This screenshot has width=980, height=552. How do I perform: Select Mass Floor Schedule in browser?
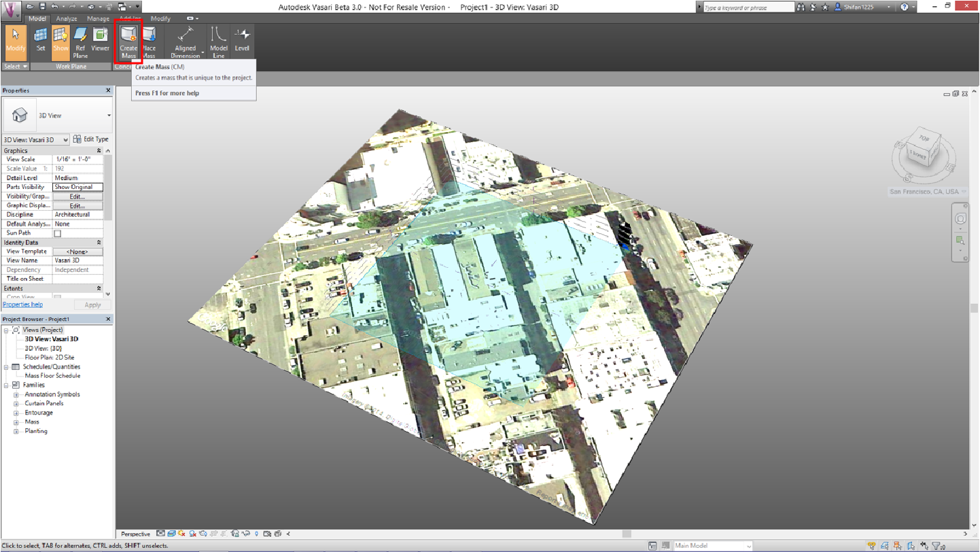(x=52, y=375)
